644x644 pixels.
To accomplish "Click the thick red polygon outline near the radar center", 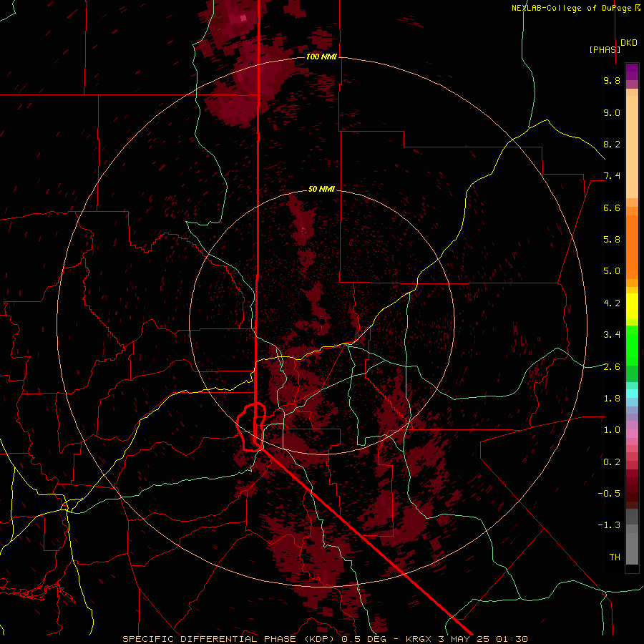I will point(251,427).
